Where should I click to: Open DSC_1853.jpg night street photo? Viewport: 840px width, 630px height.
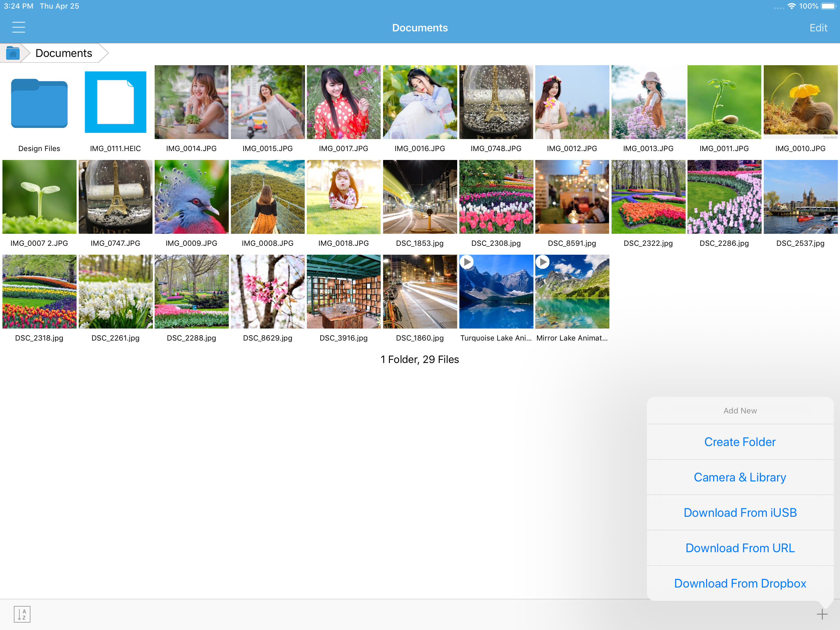pyautogui.click(x=420, y=197)
